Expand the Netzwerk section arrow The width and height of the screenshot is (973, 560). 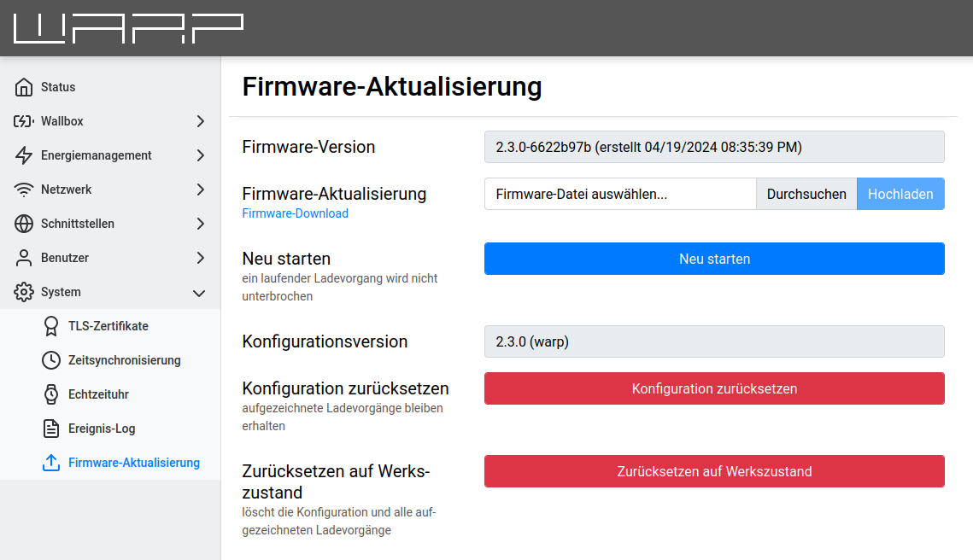click(x=200, y=190)
